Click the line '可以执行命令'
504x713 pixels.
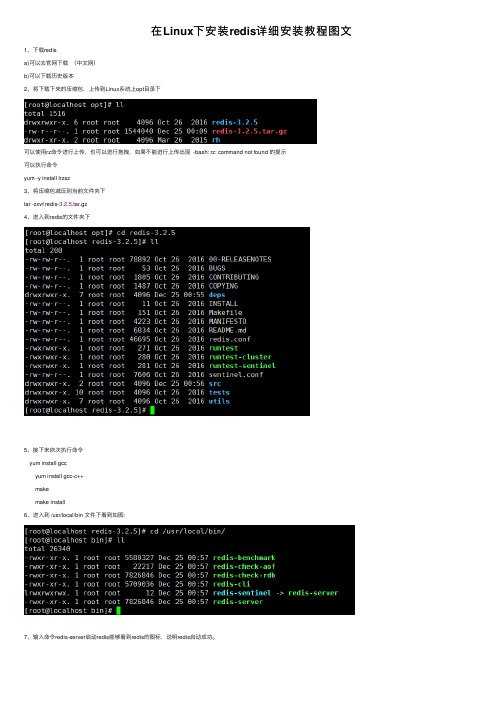tap(41, 165)
